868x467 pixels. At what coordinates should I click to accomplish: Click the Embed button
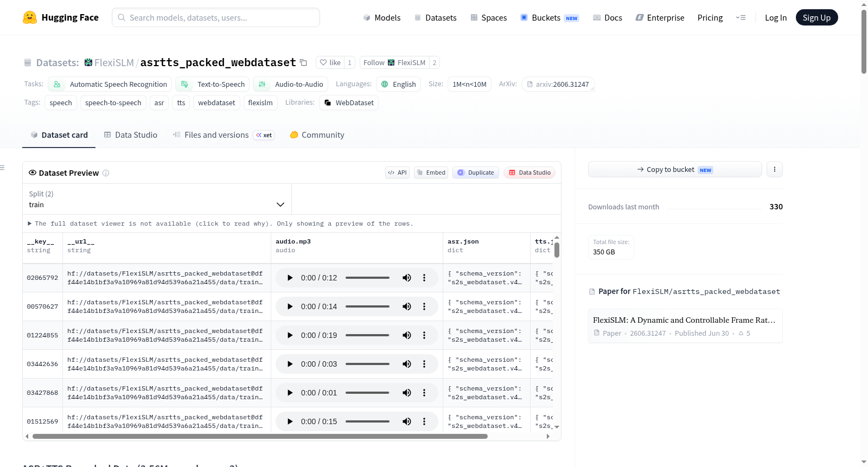[x=431, y=172]
